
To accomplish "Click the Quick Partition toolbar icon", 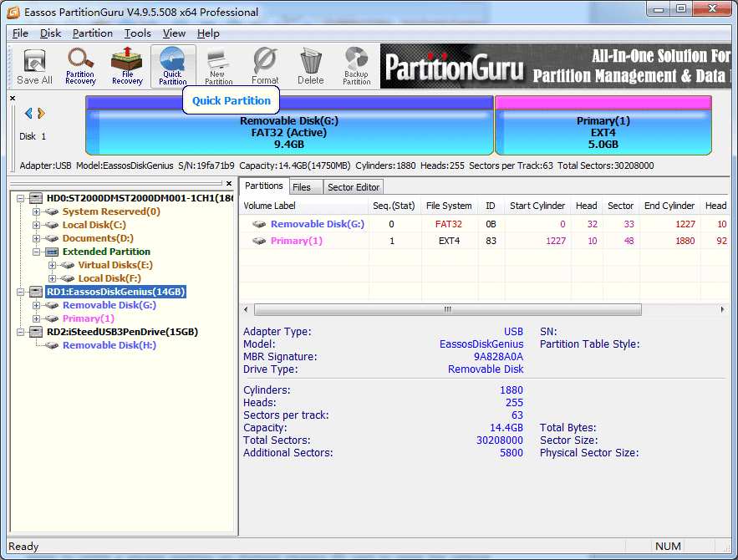I will (173, 66).
